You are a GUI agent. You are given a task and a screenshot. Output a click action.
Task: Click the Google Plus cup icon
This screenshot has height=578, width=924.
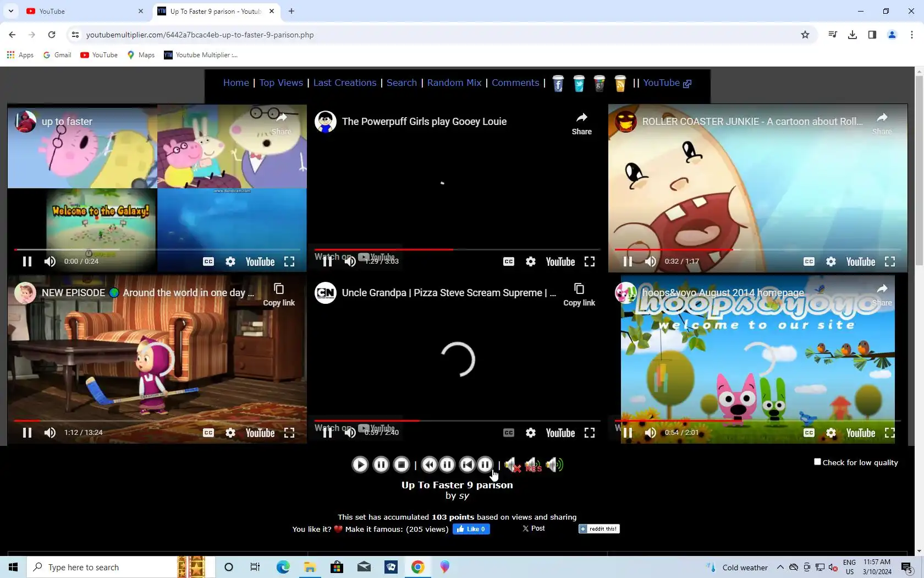[x=599, y=83]
